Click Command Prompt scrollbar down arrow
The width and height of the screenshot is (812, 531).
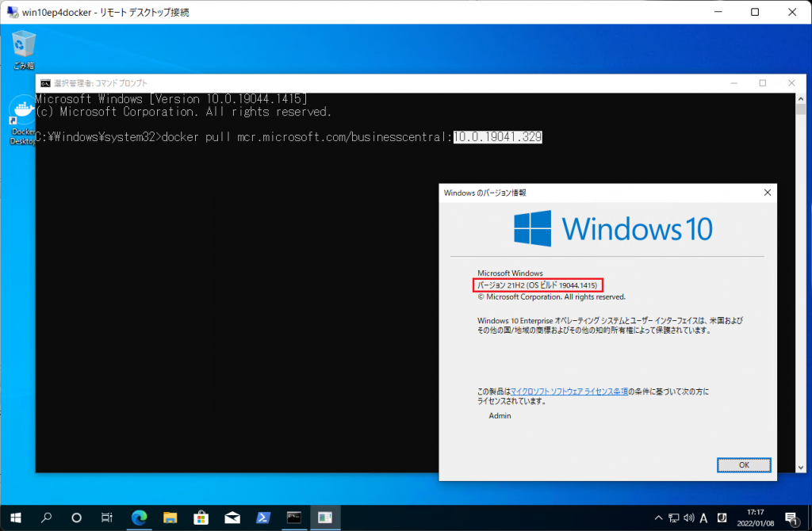801,468
